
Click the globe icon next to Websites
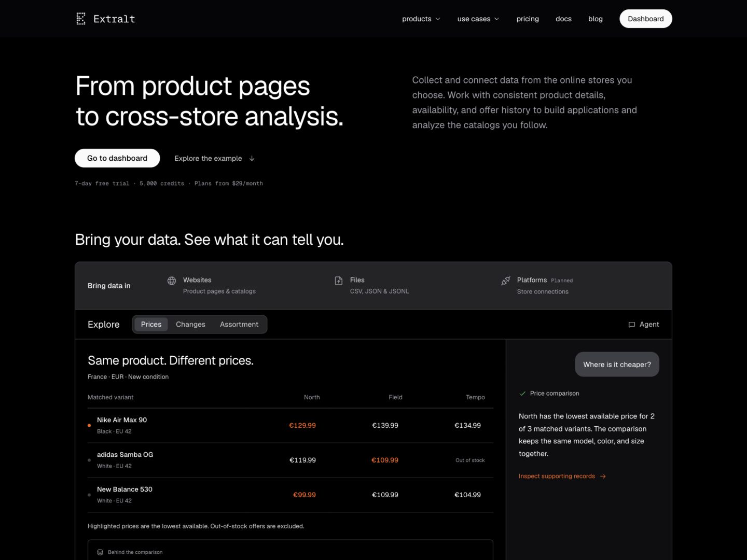pos(172,281)
